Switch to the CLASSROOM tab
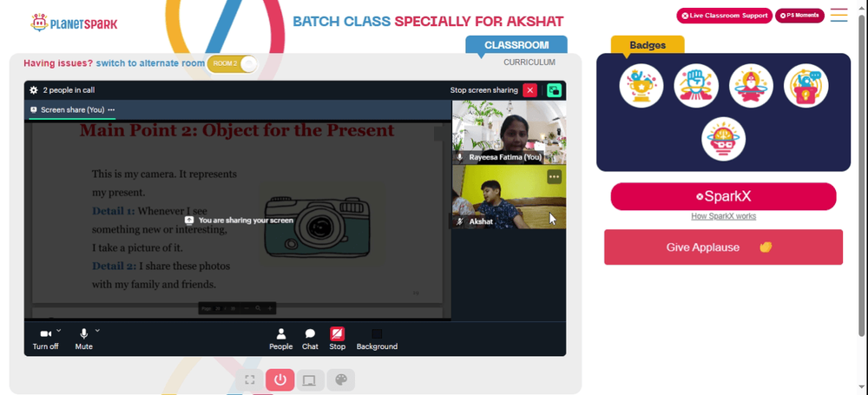This screenshot has height=395, width=868. pos(516,45)
